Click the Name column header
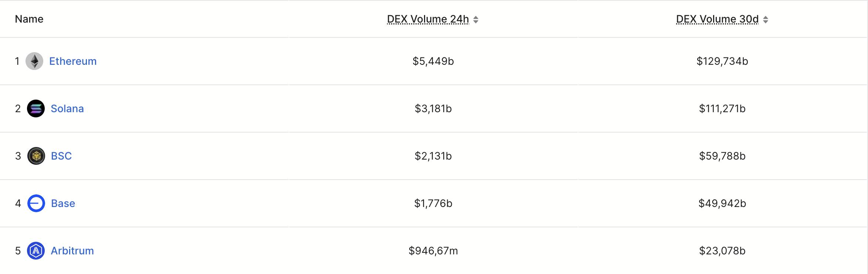This screenshot has height=274, width=868. coord(29,19)
